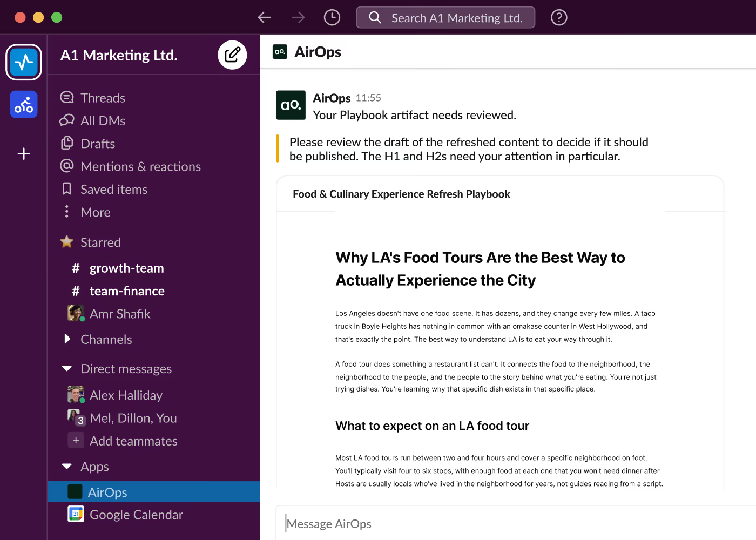Click the Saved items bookmark icon
This screenshot has width=756, height=540.
[67, 189]
